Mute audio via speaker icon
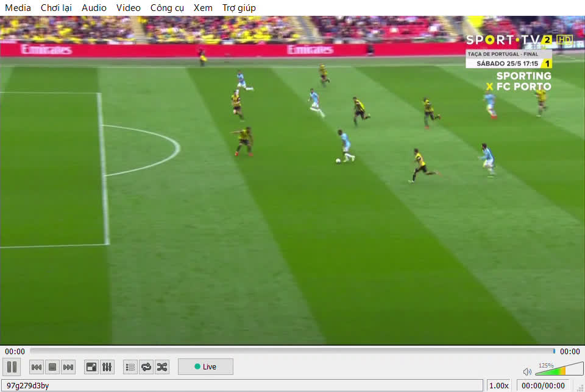Screen dimensions: 585x392 [x=527, y=371]
